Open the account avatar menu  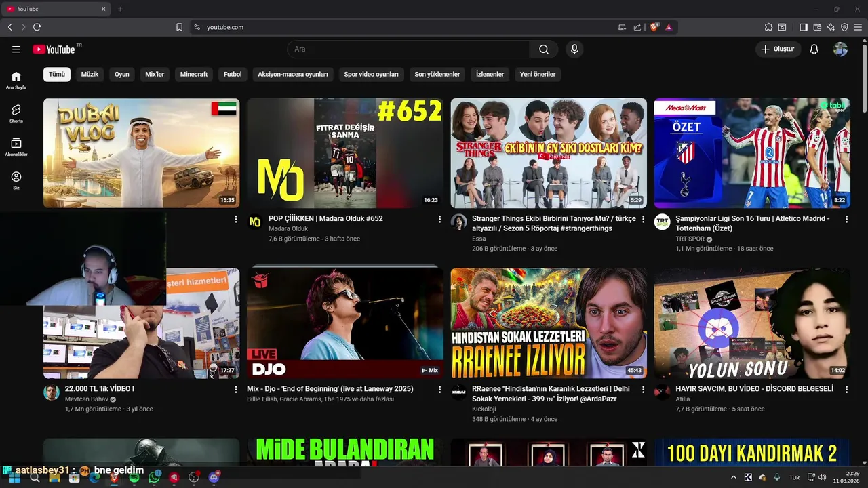pos(840,49)
